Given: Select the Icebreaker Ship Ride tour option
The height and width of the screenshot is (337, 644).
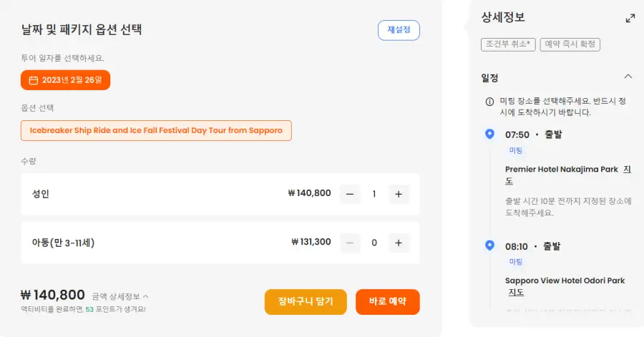Looking at the screenshot, I should tap(156, 131).
